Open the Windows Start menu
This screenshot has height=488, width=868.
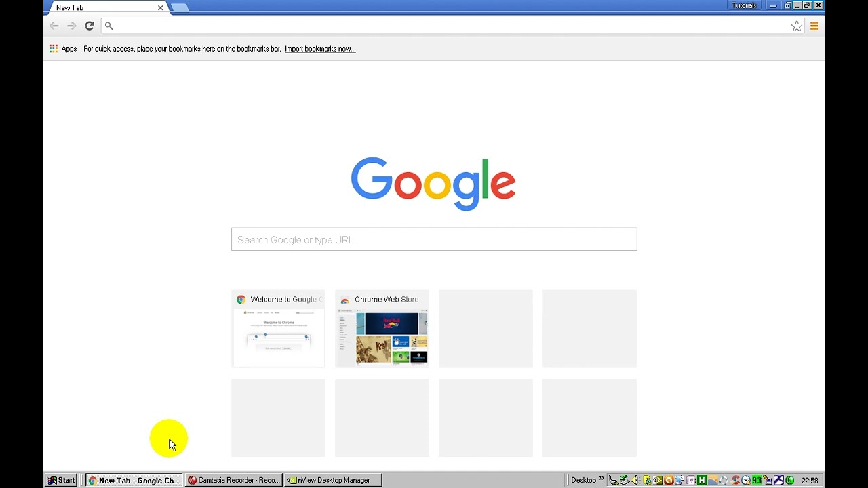61,480
